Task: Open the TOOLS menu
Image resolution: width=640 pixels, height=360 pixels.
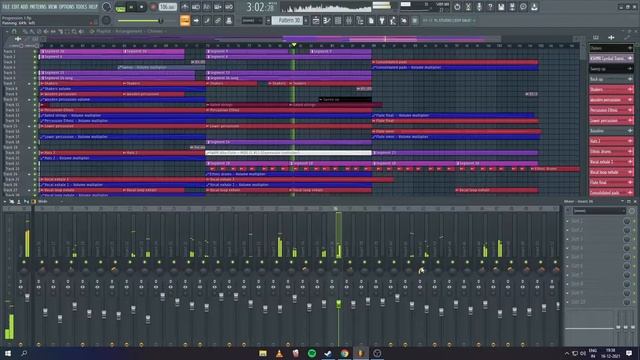Action: click(82, 7)
